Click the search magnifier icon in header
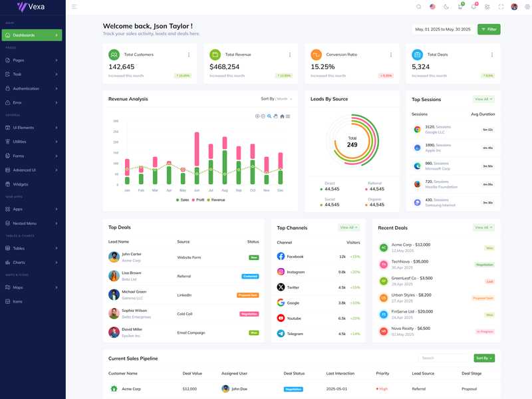This screenshot has height=399, width=532. (418, 7)
